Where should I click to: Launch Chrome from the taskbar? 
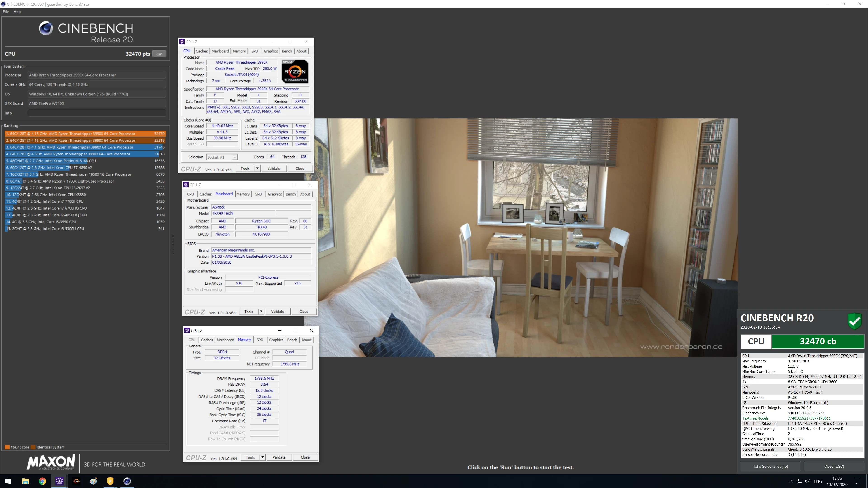tap(42, 481)
